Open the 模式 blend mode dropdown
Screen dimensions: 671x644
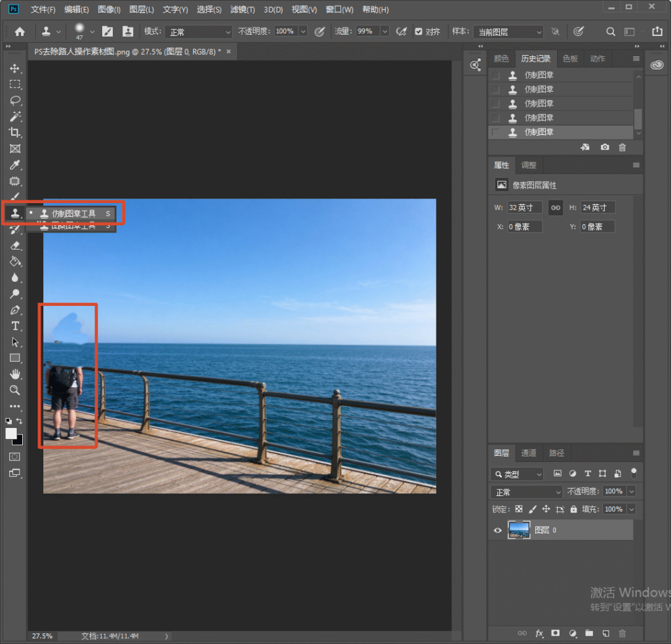click(x=199, y=31)
